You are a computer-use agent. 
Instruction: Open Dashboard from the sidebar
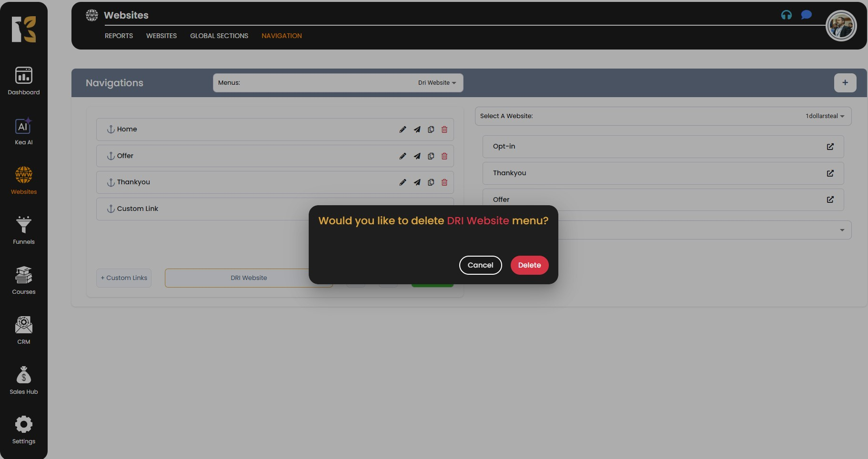point(24,81)
